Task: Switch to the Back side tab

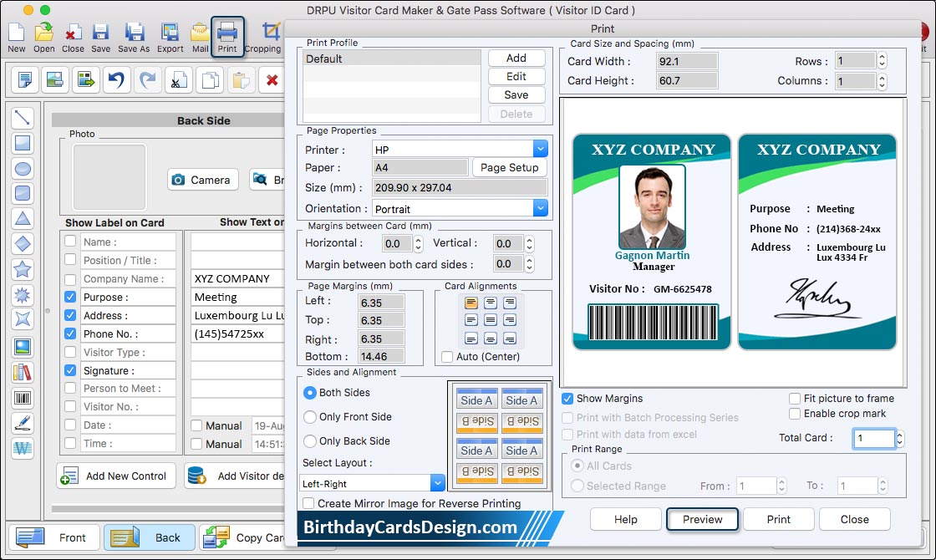Action: coord(150,537)
